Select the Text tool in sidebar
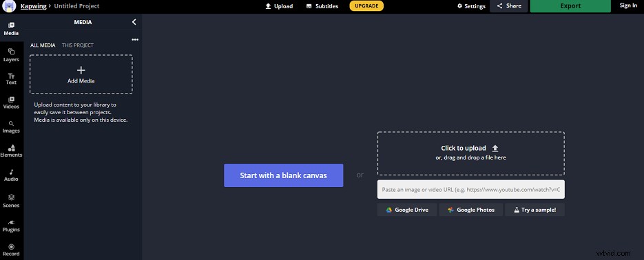Screen dimensions: 644x260 (11, 78)
